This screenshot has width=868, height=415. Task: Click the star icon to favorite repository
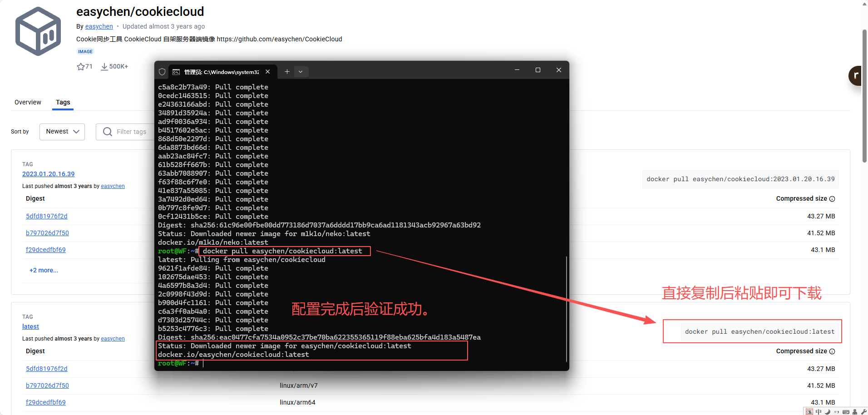(81, 67)
